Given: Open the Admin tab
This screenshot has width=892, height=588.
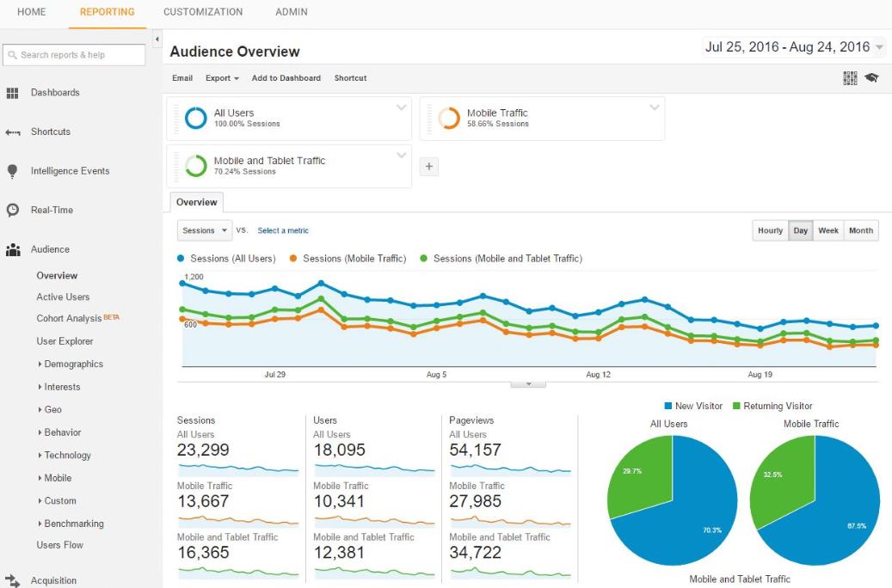Looking at the screenshot, I should pyautogui.click(x=291, y=12).
